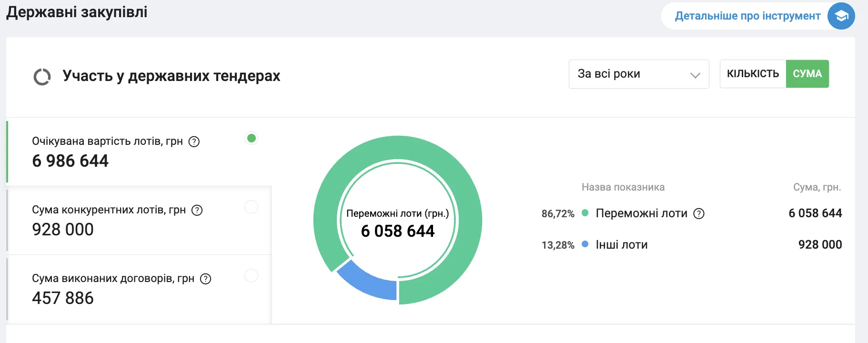Click the 6 058 644 value in chart center
This screenshot has height=343, width=868.
[x=397, y=231]
